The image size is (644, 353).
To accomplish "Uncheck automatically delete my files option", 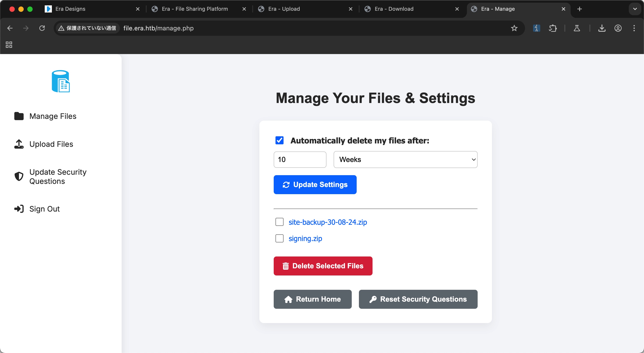I will pyautogui.click(x=279, y=140).
